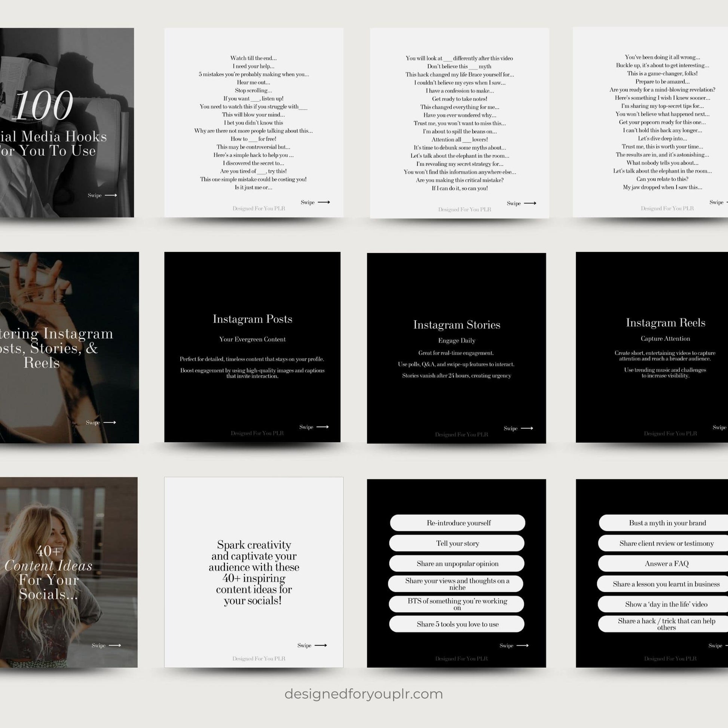Viewport: 728px width, 728px height.
Task: Click Swipe arrow on 'Watch till the end' card
Action: 324,202
